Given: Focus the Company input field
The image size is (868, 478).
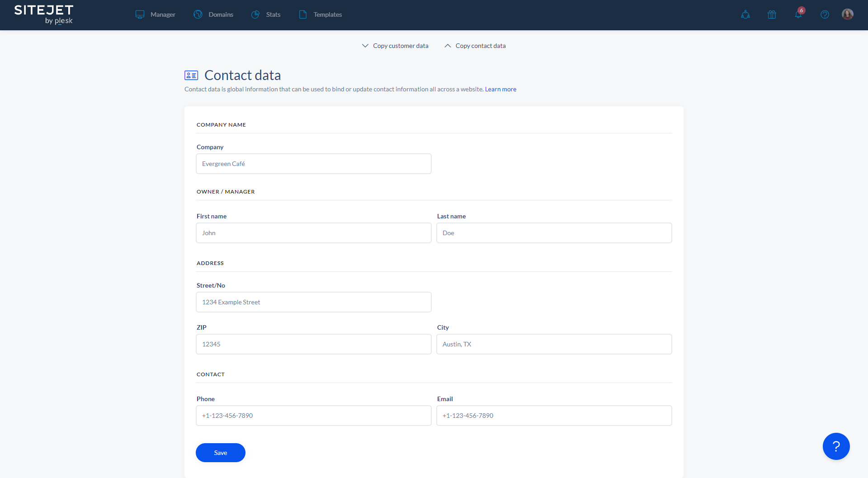Looking at the screenshot, I should 314,164.
